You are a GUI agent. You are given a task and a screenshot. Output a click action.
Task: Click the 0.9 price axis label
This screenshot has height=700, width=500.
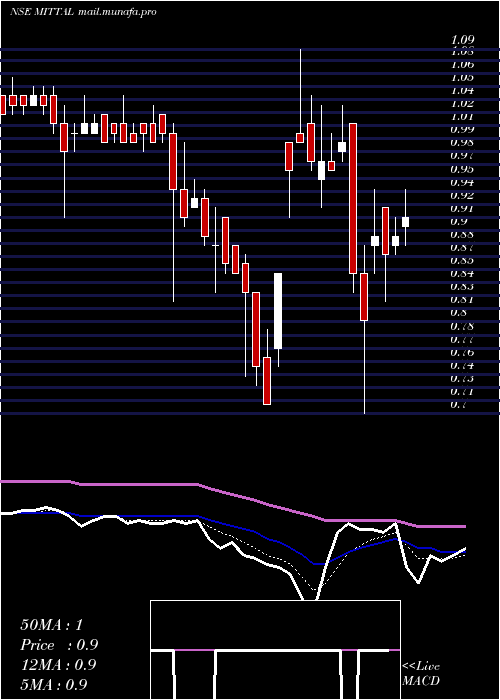(459, 221)
